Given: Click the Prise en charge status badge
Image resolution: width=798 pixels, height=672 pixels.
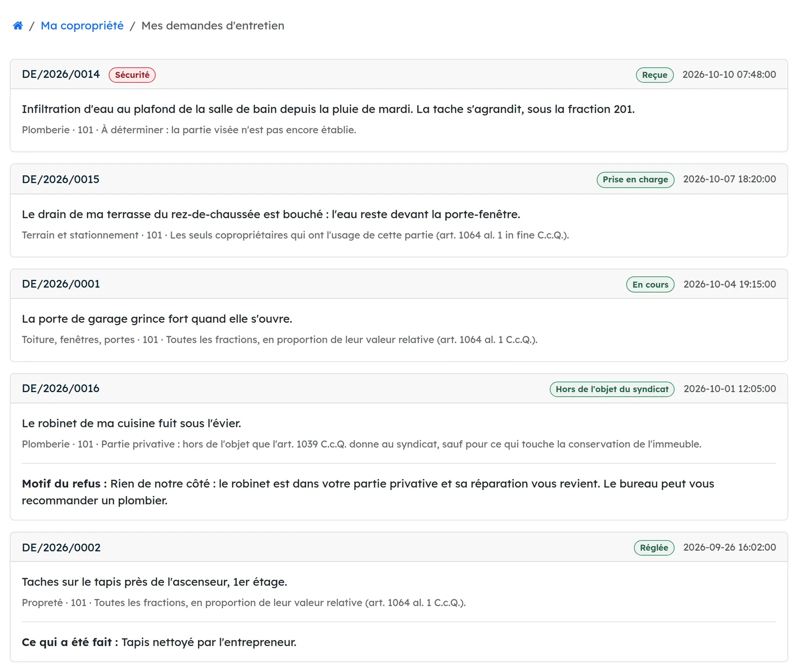Looking at the screenshot, I should pyautogui.click(x=635, y=180).
